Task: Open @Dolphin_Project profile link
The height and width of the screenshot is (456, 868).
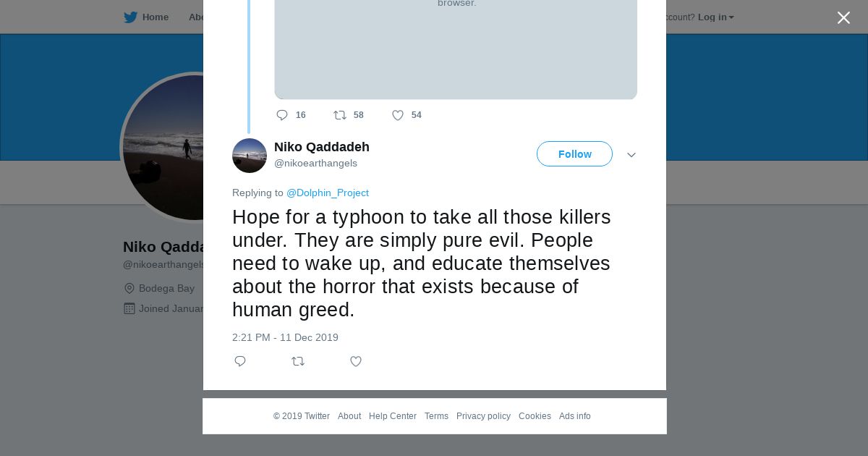Action: 328,193
